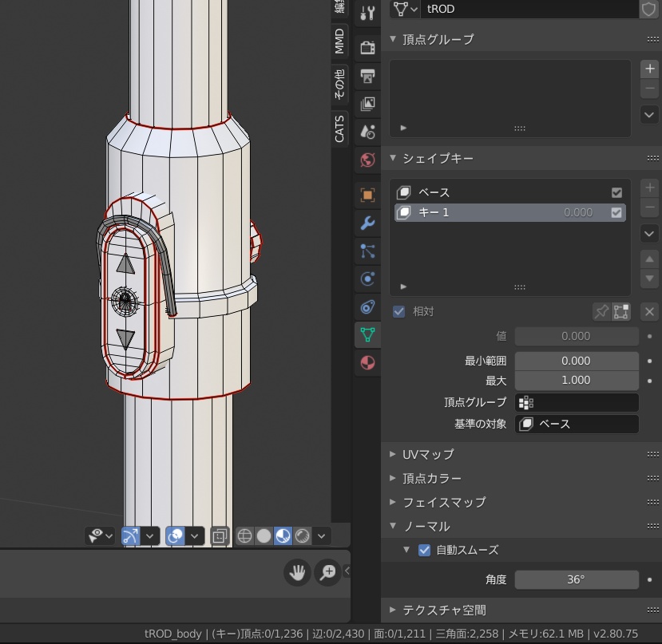The width and height of the screenshot is (662, 644).
Task: Collapse the シェイプキー panel
Action: coord(392,158)
